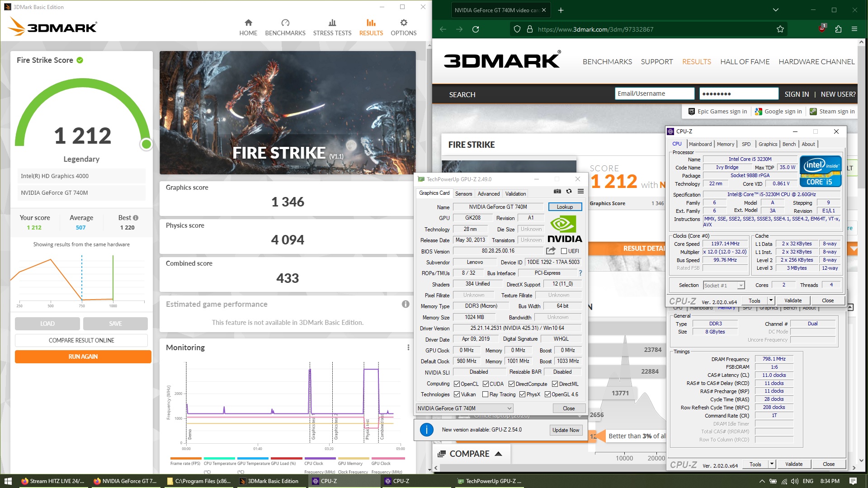Toggle PhysX checkbox
This screenshot has height=488, width=868.
(522, 394)
